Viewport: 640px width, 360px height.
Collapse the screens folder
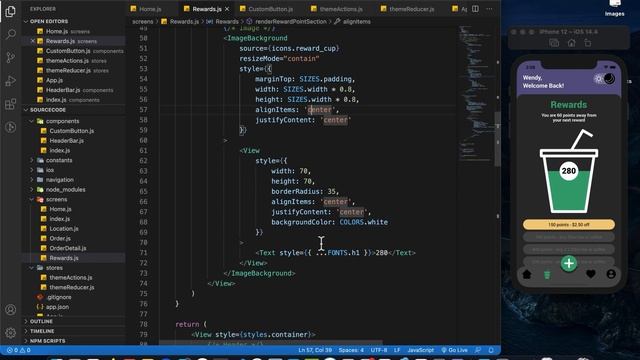point(31,200)
